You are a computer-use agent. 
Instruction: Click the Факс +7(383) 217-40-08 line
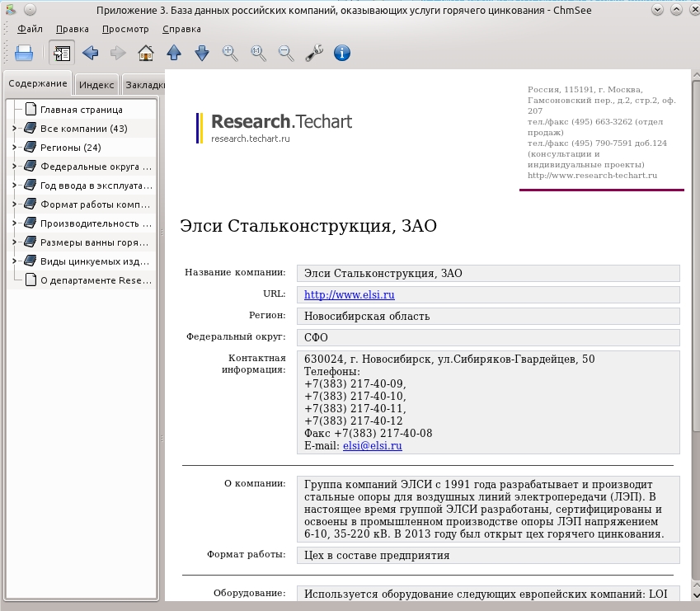pos(369,433)
